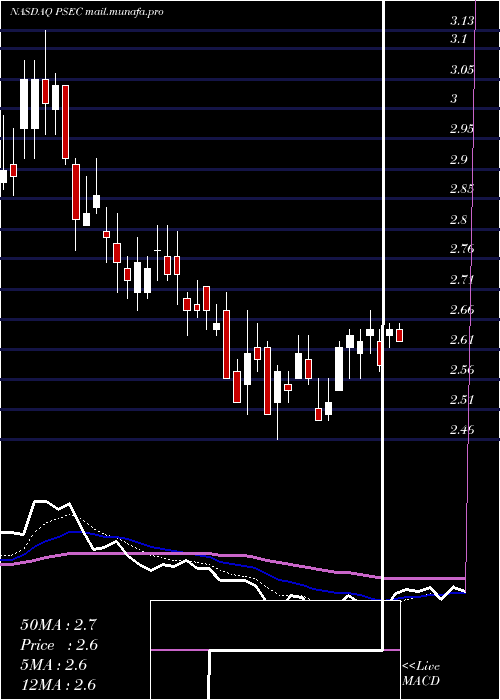Click the last red candlestick on the right

coord(400,334)
